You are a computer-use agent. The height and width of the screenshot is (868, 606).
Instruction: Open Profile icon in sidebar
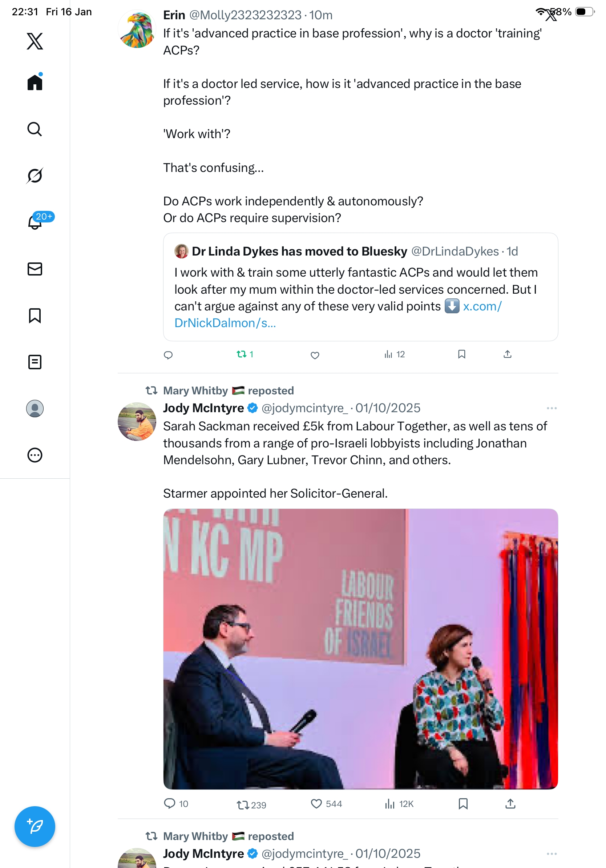pyautogui.click(x=35, y=408)
